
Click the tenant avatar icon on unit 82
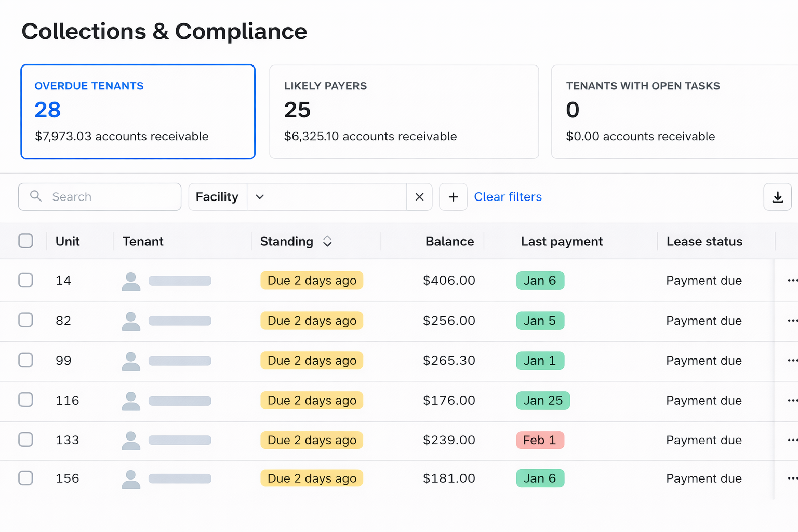click(131, 321)
